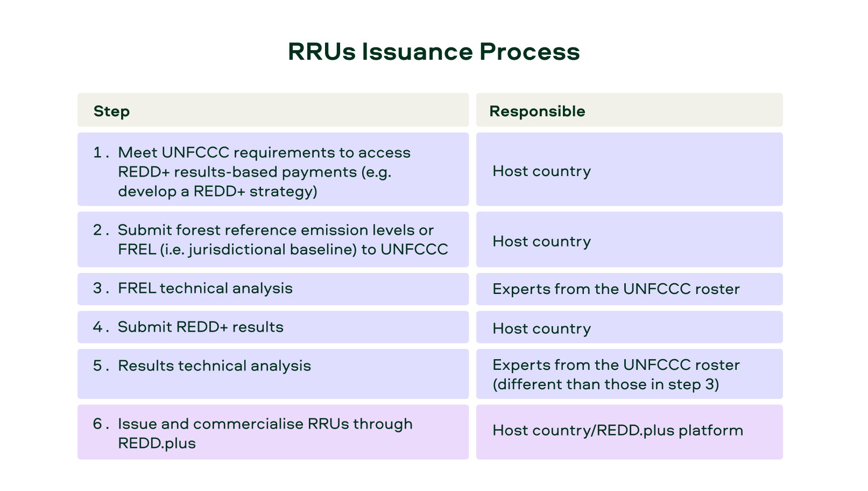The image size is (868, 491).
Task: Select the 'Responsible' column header
Action: click(629, 110)
